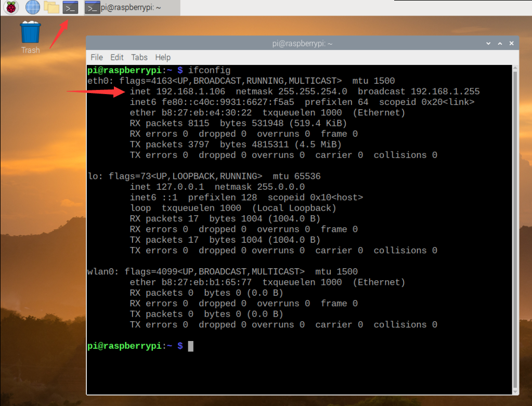Click the (Local Loopback) text
Screen dimensions: 532x406
tap(294, 208)
